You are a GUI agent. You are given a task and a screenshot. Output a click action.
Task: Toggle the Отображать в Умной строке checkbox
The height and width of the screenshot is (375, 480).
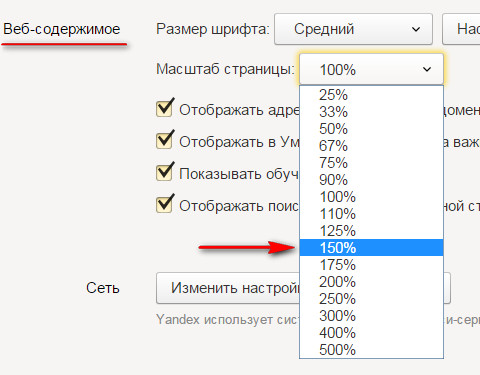[x=164, y=141]
